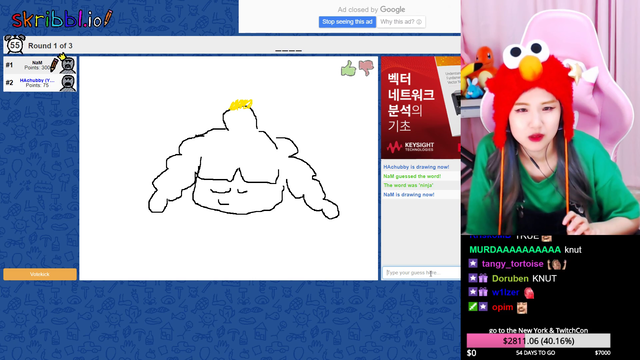Click the gift badge beside w1lzer
640x360 pixels.
tap(483, 292)
